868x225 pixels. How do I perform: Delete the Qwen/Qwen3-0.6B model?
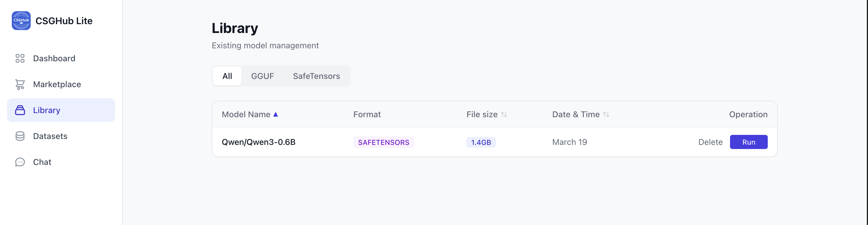click(710, 142)
